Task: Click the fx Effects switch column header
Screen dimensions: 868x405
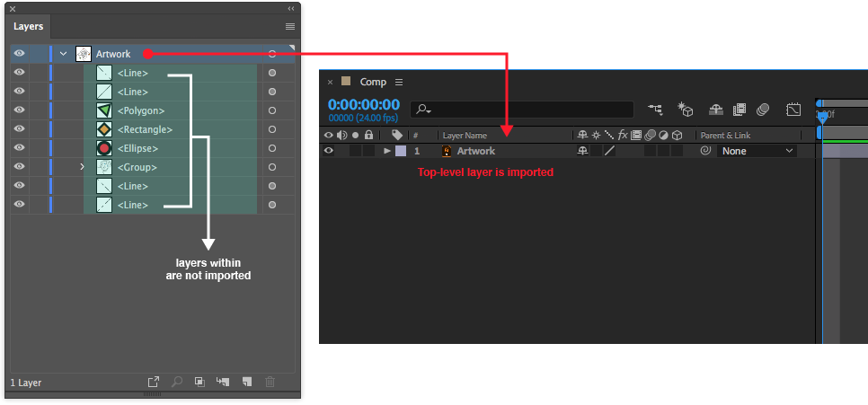Action: (x=623, y=135)
